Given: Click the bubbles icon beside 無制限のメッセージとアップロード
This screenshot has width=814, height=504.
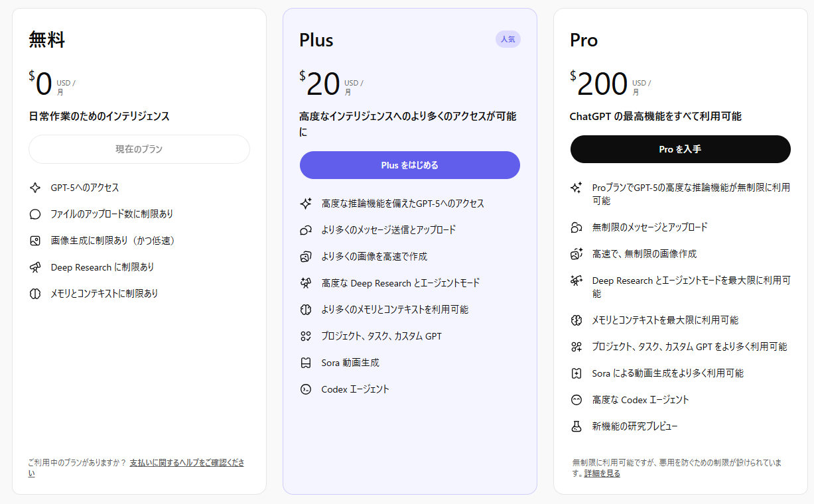Looking at the screenshot, I should [577, 227].
